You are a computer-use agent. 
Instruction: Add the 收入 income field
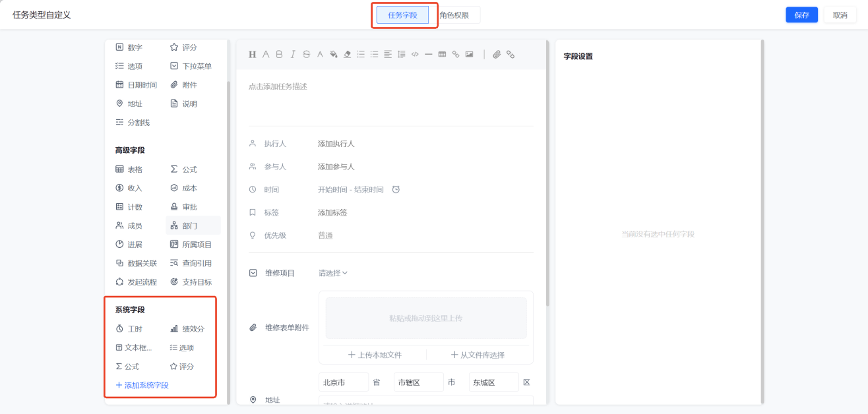coord(129,188)
